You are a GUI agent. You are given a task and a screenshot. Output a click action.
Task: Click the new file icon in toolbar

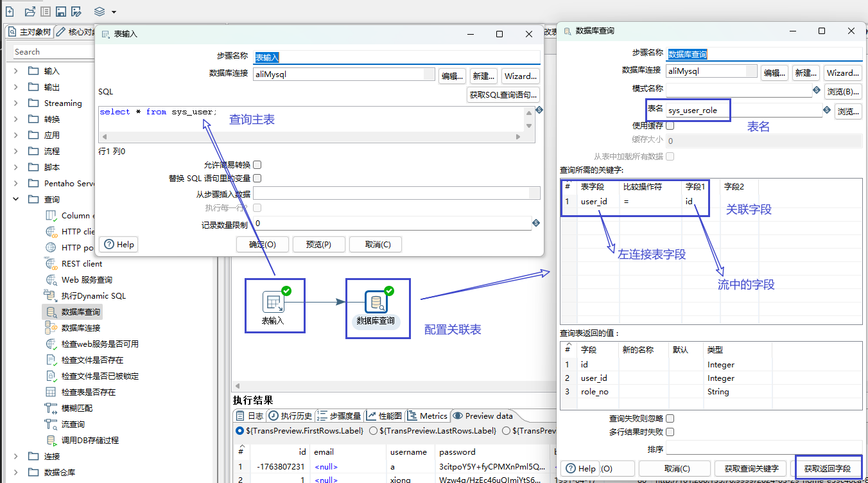[x=10, y=12]
